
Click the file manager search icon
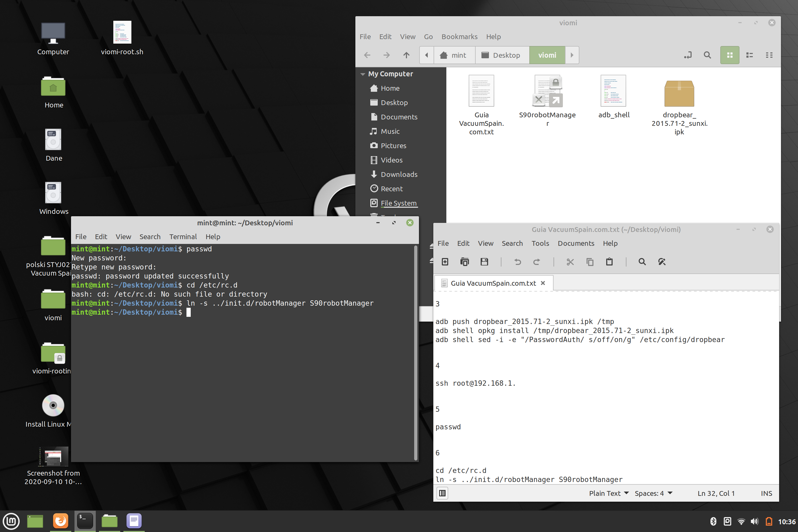click(x=707, y=55)
